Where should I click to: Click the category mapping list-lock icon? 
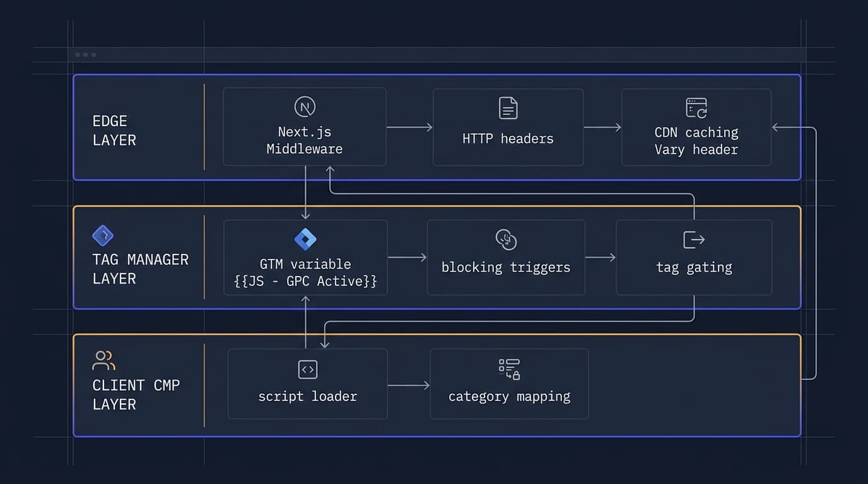(509, 369)
